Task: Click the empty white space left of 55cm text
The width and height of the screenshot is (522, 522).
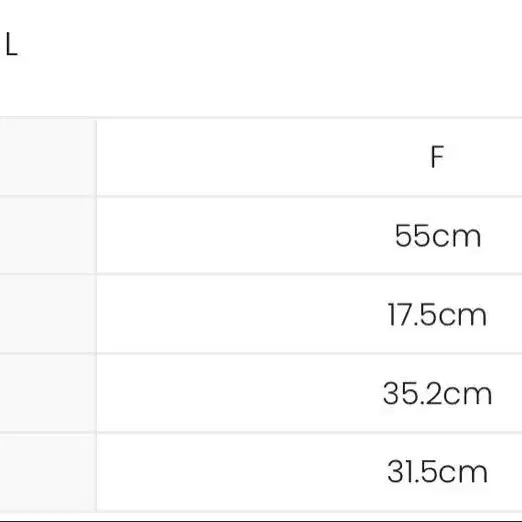Action: 245,235
